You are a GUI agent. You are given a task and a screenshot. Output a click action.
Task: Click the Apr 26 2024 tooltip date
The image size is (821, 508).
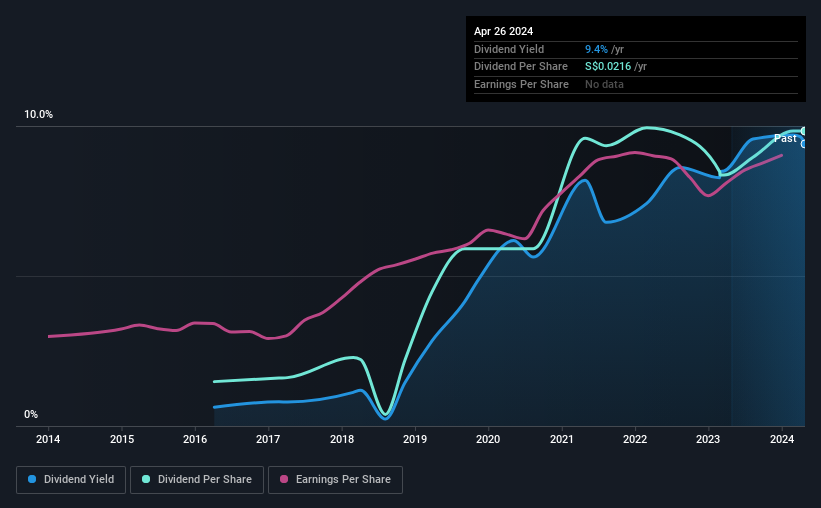(503, 31)
